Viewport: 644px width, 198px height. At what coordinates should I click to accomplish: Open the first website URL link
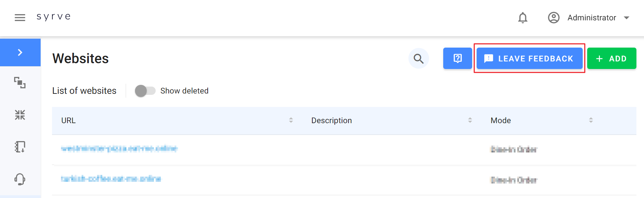point(119,149)
